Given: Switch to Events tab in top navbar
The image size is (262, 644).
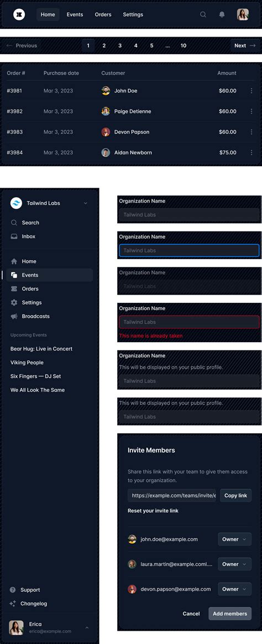Looking at the screenshot, I should (75, 14).
